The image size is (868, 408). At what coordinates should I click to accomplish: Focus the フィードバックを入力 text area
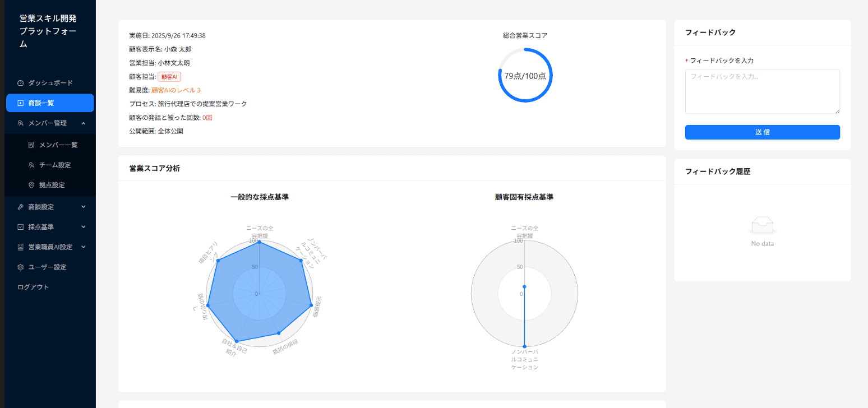(763, 92)
